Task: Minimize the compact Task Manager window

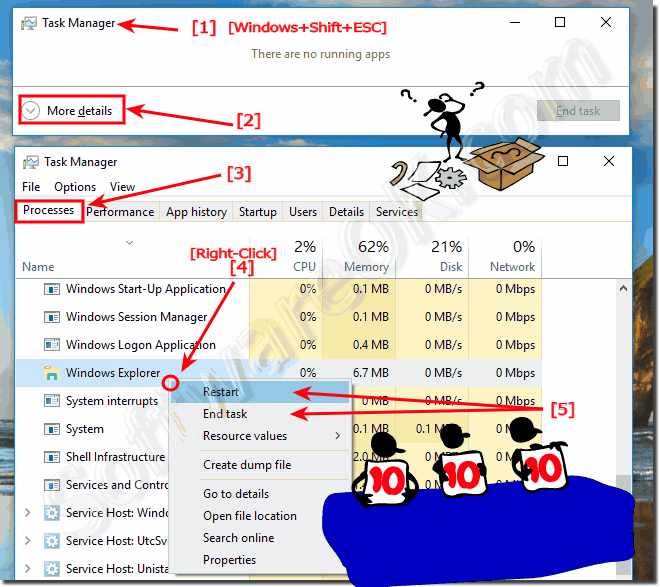Action: click(x=515, y=22)
